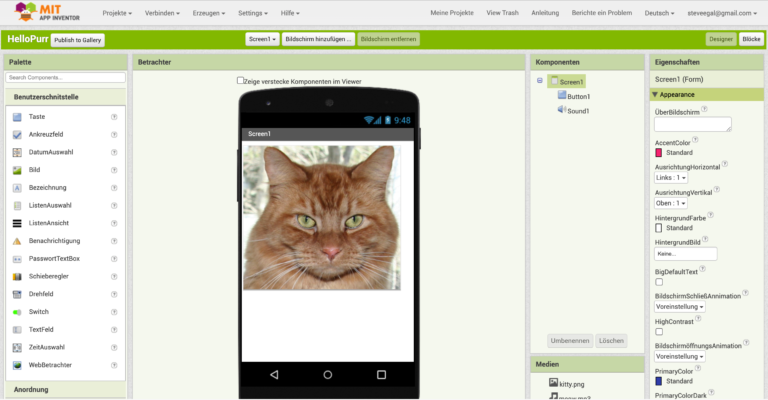Toggle the BigDefaultText checkbox
768x400 pixels.
tap(659, 282)
